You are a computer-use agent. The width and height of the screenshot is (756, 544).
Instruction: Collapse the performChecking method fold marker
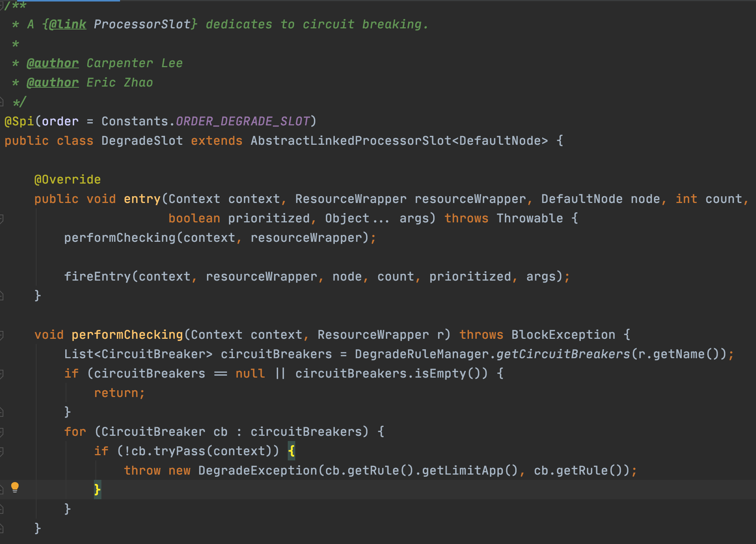[1, 335]
